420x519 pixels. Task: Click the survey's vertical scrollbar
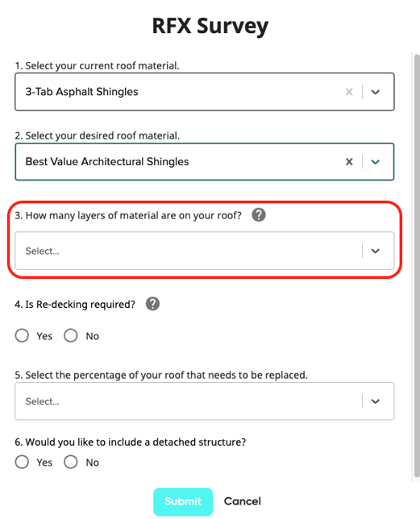click(416, 265)
